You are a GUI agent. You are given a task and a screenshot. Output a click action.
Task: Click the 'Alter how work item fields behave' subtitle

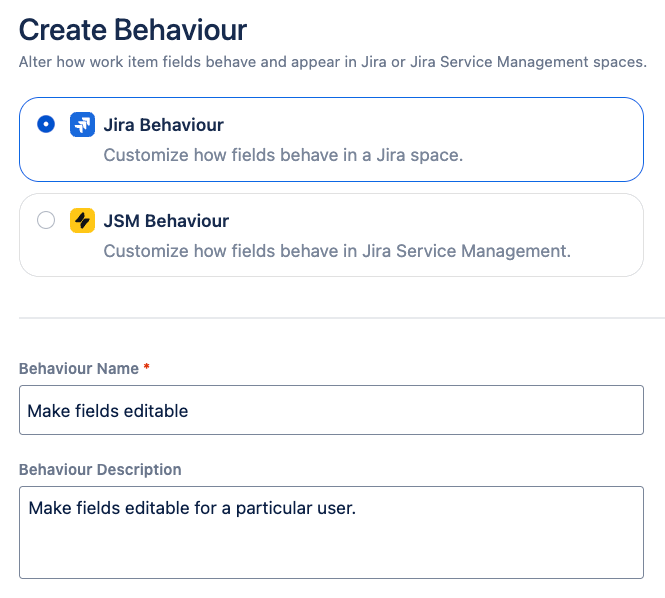[333, 62]
